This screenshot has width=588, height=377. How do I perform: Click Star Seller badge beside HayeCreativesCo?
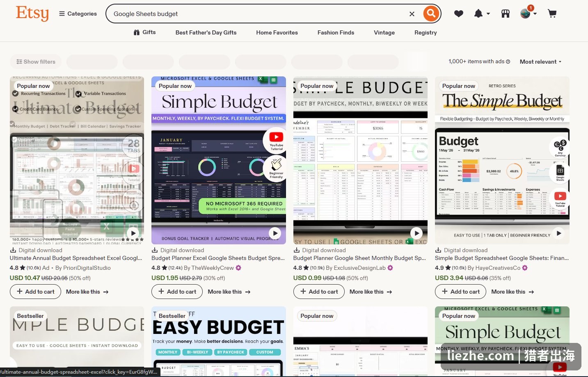point(525,268)
